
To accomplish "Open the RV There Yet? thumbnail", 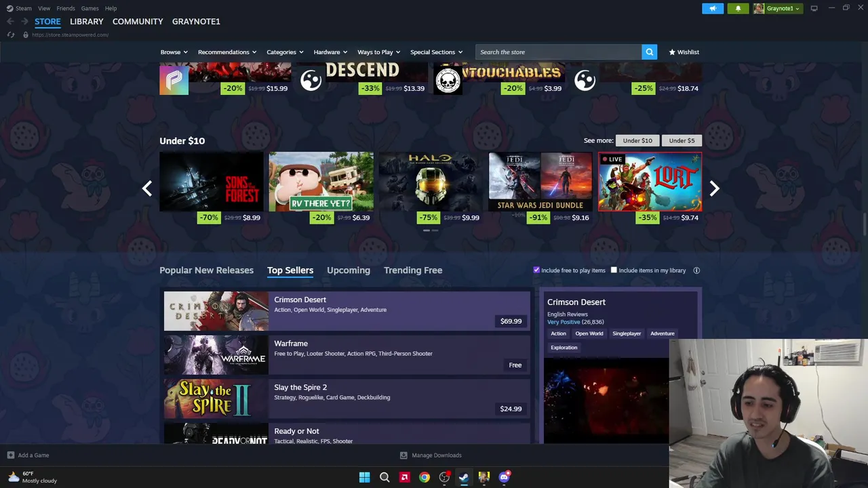I will [321, 182].
